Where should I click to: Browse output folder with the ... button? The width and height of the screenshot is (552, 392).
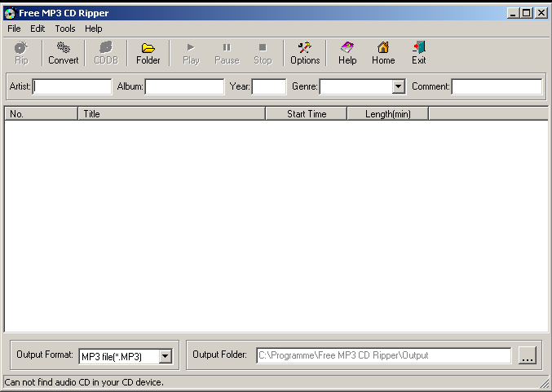coord(528,355)
